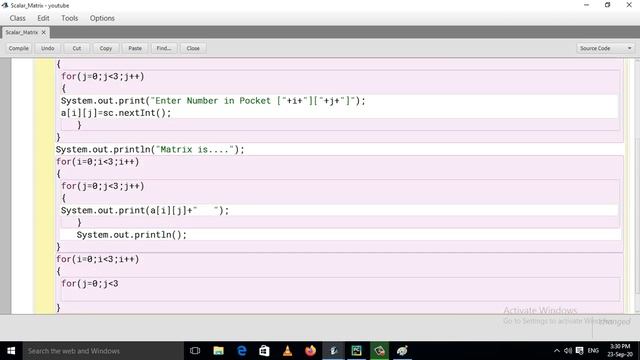Open the Options menu

tap(102, 18)
